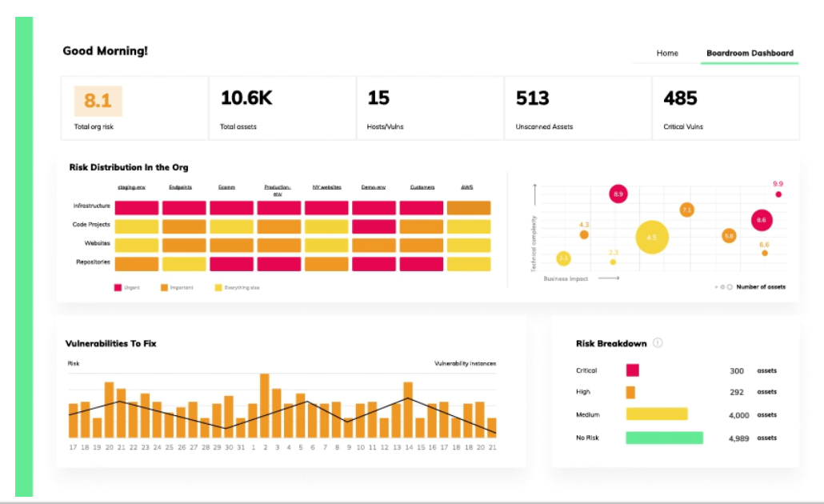Select the Repositories AWS heatmap cell
The image size is (824, 504).
tap(469, 264)
